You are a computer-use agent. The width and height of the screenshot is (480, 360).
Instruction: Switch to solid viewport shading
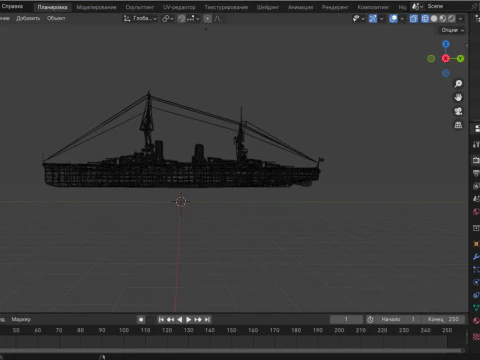[434, 19]
